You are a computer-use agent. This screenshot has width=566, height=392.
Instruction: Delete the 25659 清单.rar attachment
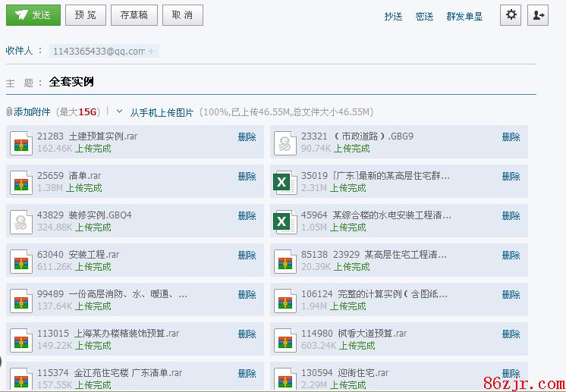pos(247,177)
